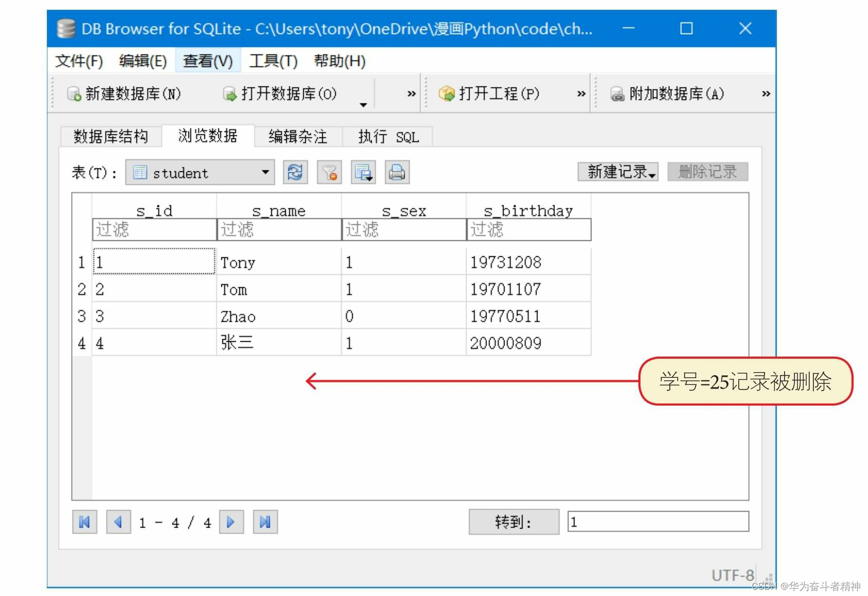
Task: Switch to the 浏览数据 tab
Action: 208,135
